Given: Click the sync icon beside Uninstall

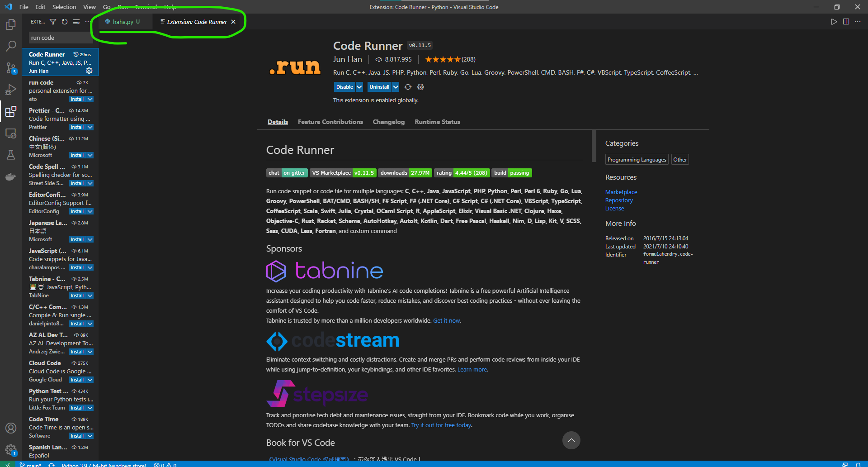Looking at the screenshot, I should [408, 87].
